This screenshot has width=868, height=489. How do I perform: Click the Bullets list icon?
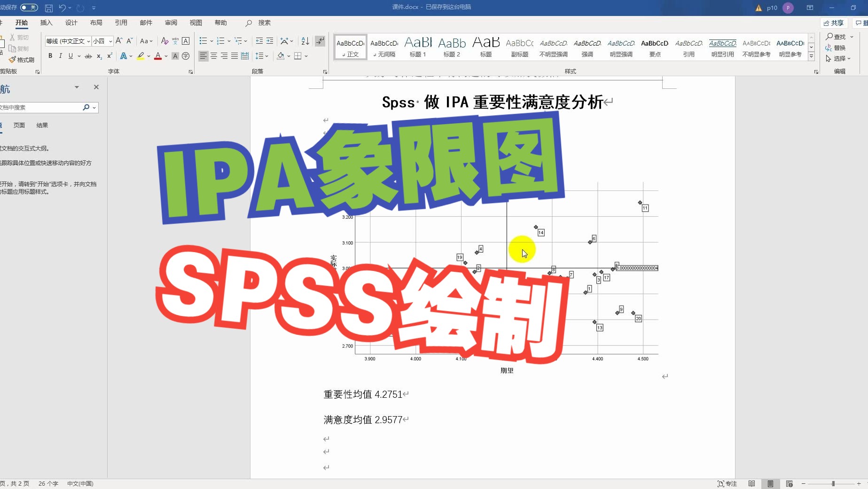pos(203,41)
